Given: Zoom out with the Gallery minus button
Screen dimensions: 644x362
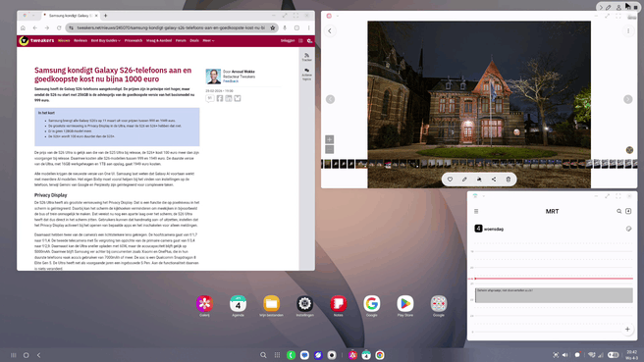Looking at the screenshot, I should click(330, 149).
